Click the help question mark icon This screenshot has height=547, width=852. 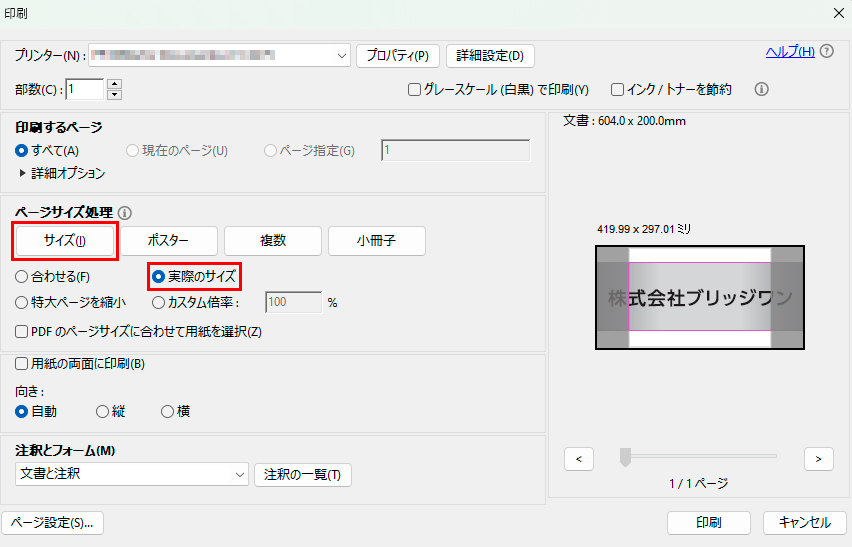click(x=827, y=52)
